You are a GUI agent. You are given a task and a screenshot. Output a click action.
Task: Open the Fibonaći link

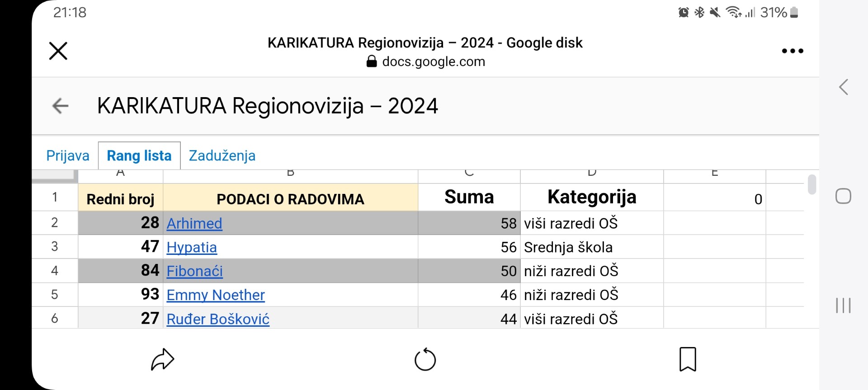tap(194, 271)
